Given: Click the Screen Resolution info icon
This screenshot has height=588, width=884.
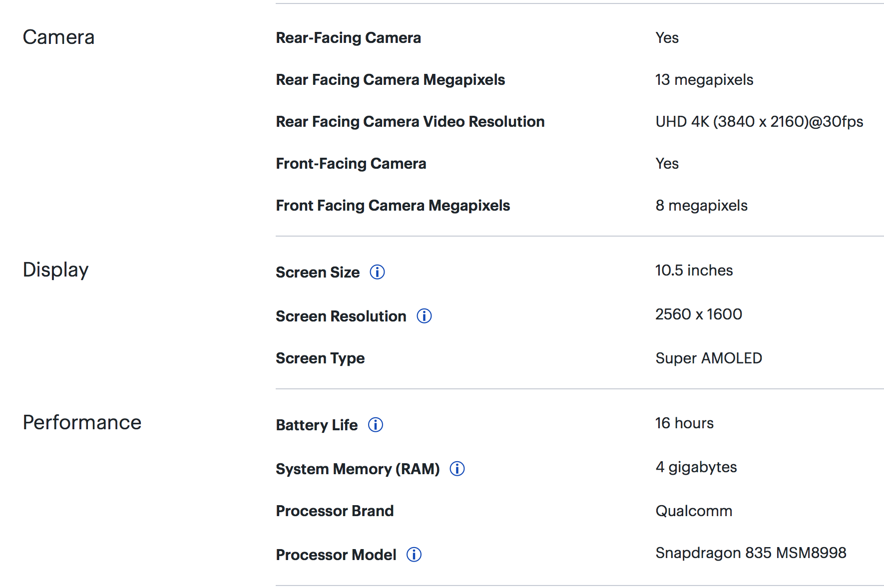Looking at the screenshot, I should (424, 316).
